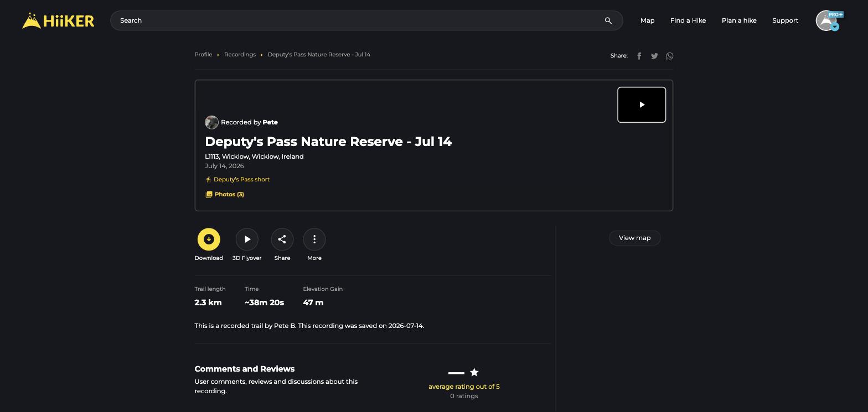This screenshot has width=868, height=412.
Task: Share on Twitter
Action: (654, 56)
